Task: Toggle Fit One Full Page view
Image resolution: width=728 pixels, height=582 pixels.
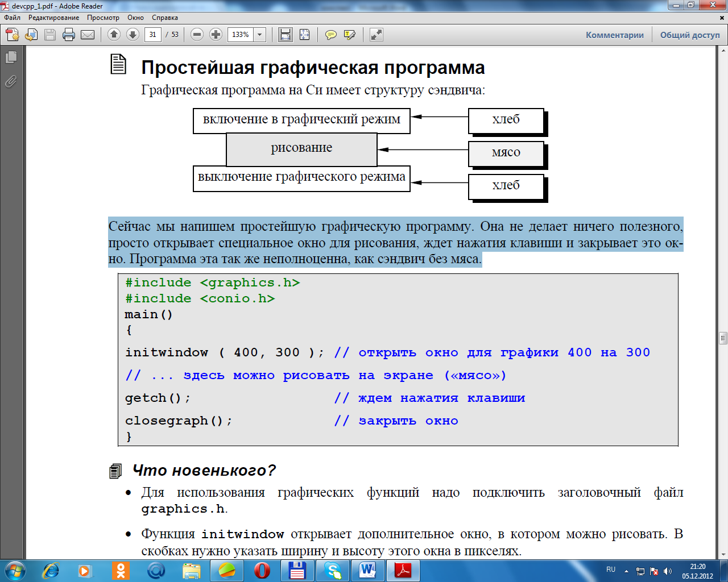Action: pyautogui.click(x=305, y=35)
